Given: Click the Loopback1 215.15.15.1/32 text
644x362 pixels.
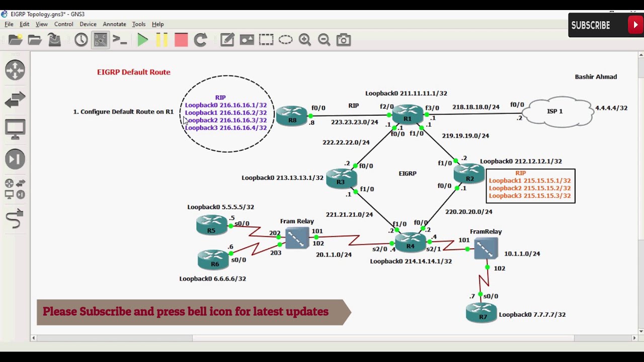Looking at the screenshot, I should click(530, 180).
